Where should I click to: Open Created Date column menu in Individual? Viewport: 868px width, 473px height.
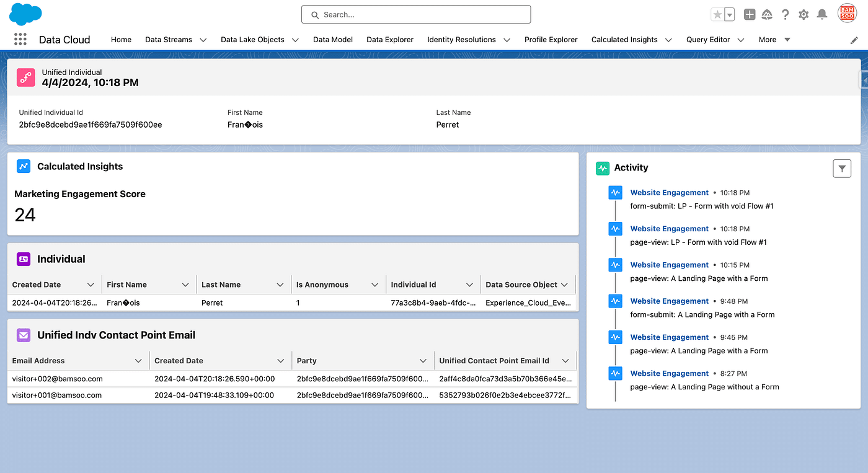[x=91, y=285]
